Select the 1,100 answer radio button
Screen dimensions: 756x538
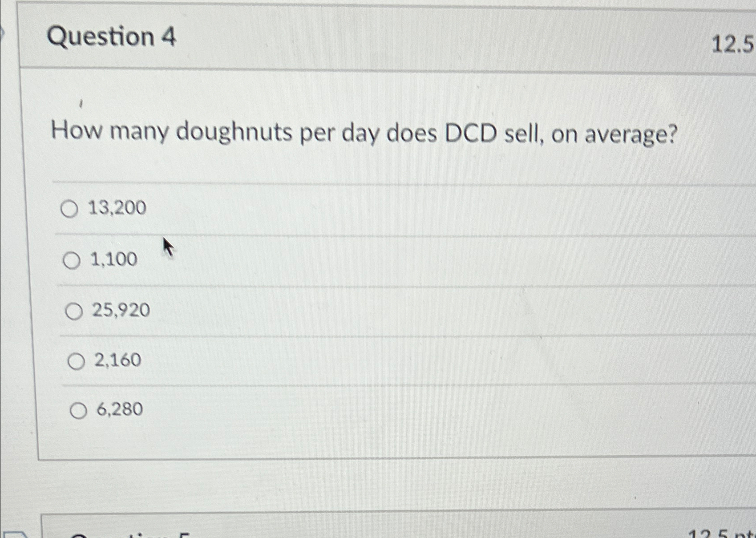(x=71, y=260)
